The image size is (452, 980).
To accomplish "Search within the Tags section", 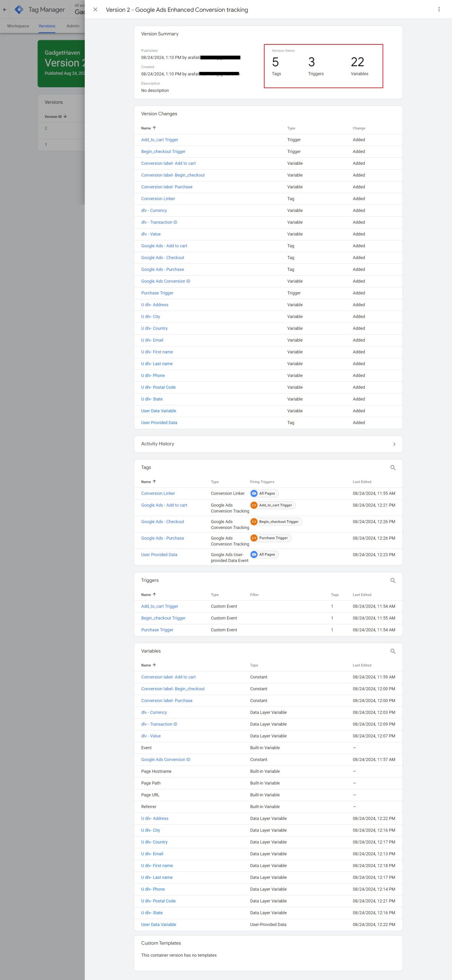I will coord(393,467).
